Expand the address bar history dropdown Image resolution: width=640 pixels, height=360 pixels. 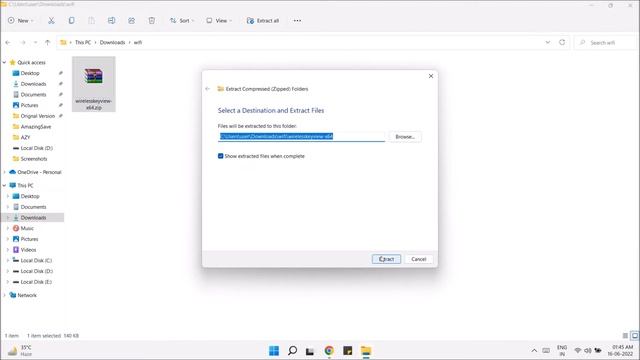(548, 42)
